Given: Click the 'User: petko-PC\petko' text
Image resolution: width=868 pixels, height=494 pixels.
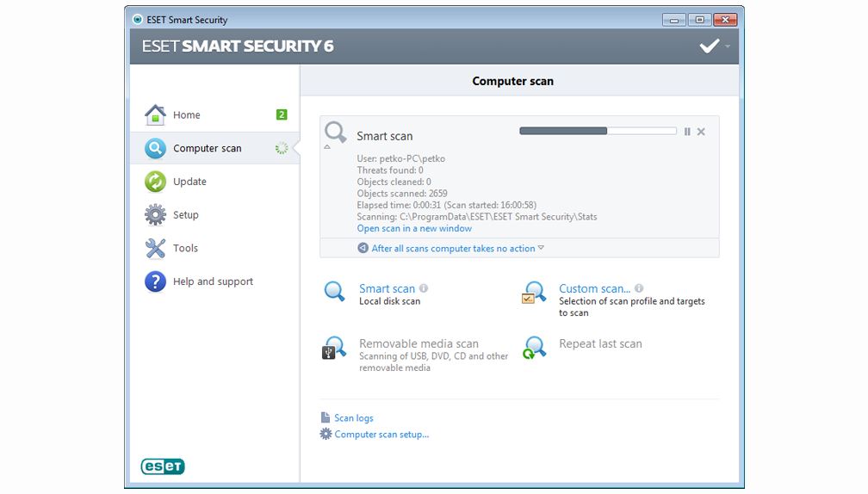Looking at the screenshot, I should click(400, 158).
